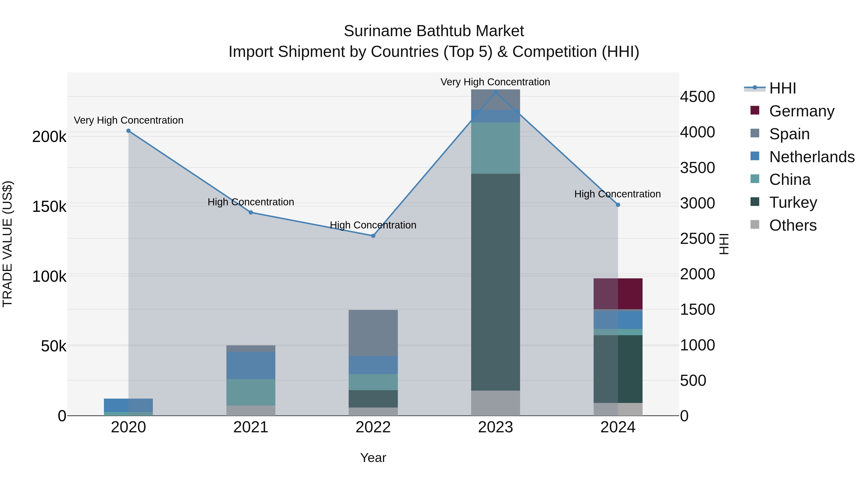Click the 2024 HHI data point marker
Image resolution: width=868 pixels, height=488 pixels.
pyautogui.click(x=618, y=205)
